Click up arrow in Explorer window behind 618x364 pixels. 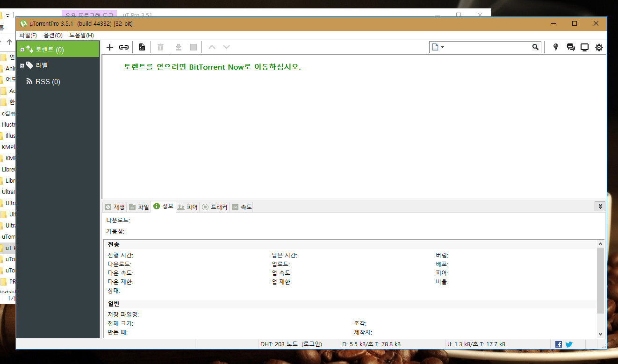(x=9, y=42)
